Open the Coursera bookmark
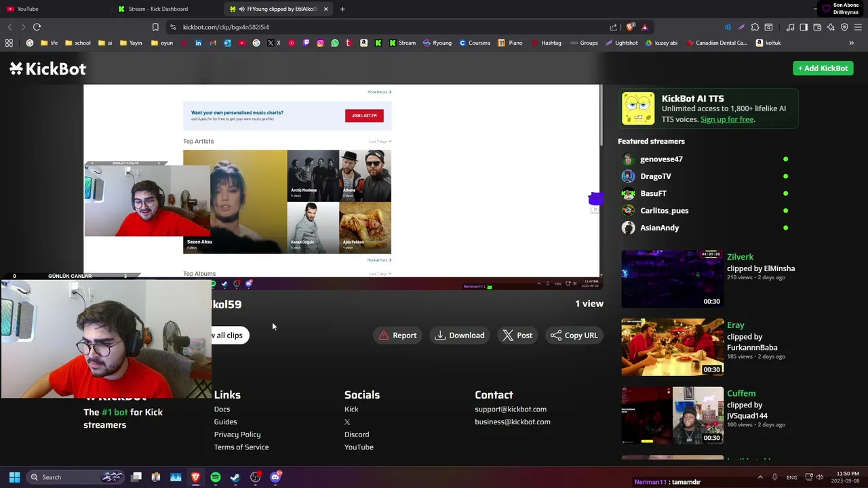 click(475, 43)
